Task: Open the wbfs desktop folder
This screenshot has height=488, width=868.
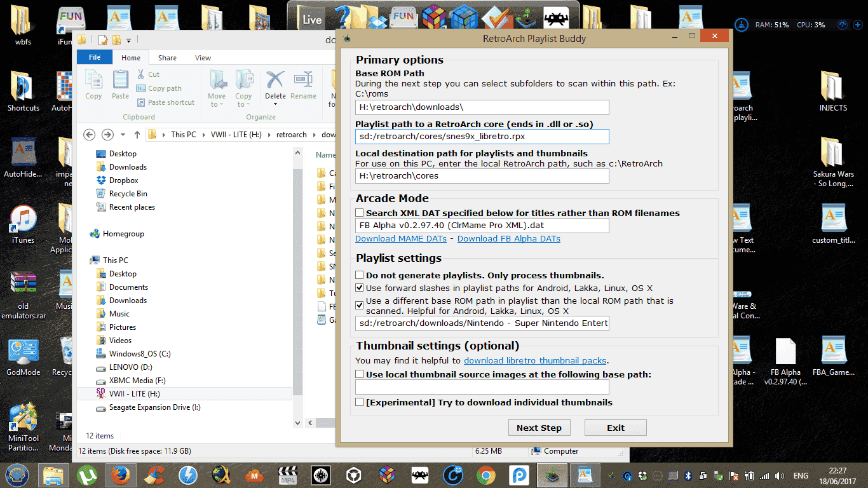Action: (x=23, y=26)
